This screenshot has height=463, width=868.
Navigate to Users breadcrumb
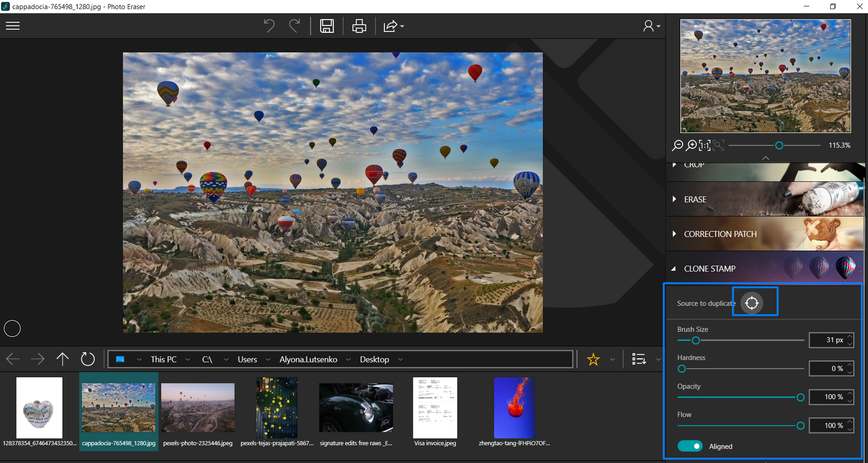247,360
